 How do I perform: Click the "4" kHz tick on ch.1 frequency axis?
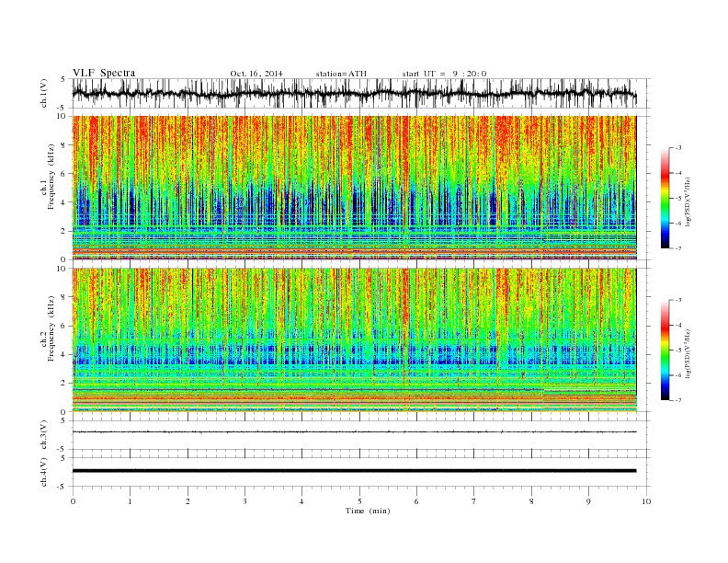(64, 202)
